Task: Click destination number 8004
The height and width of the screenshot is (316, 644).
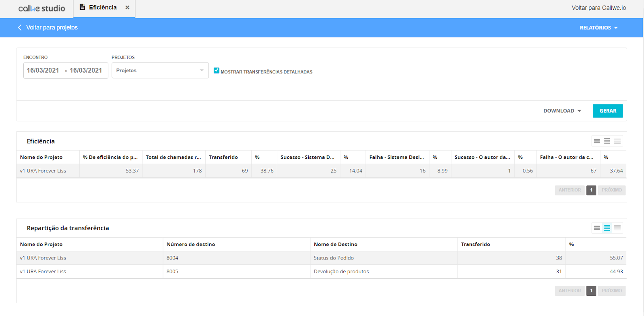Action: point(172,258)
